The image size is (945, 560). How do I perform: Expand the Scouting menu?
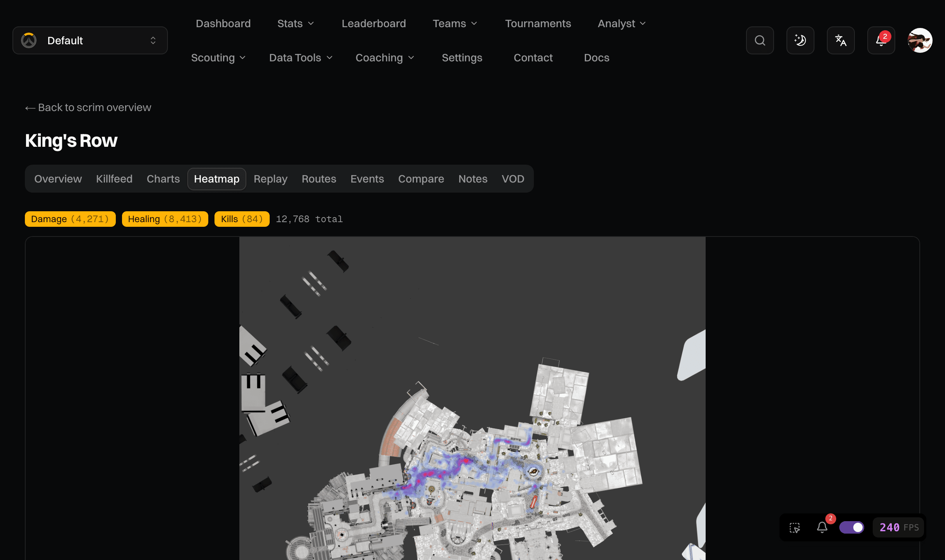(218, 58)
